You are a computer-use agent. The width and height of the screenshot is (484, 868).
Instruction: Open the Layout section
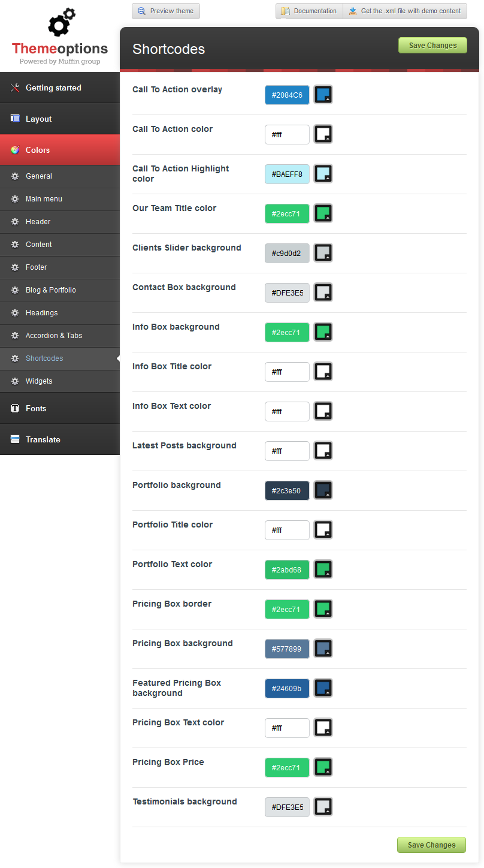pyautogui.click(x=60, y=119)
